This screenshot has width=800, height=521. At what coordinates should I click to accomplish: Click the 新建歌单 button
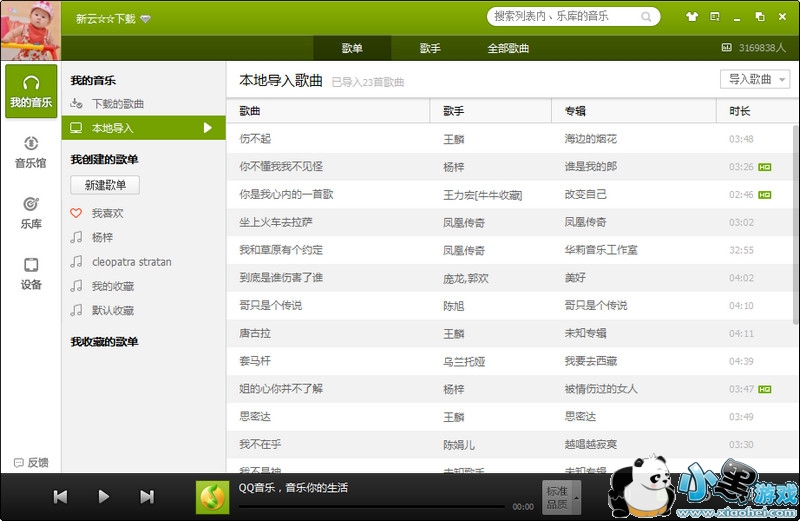[x=105, y=185]
